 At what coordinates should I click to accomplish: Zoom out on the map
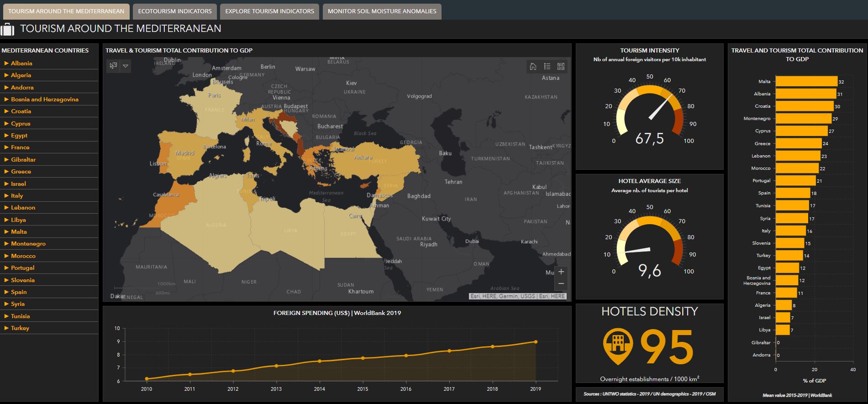(x=561, y=283)
